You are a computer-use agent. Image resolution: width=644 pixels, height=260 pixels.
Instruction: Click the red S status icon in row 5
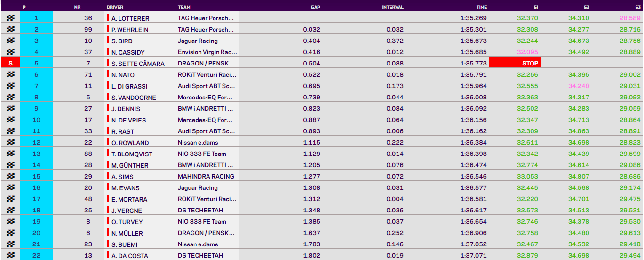(x=10, y=63)
